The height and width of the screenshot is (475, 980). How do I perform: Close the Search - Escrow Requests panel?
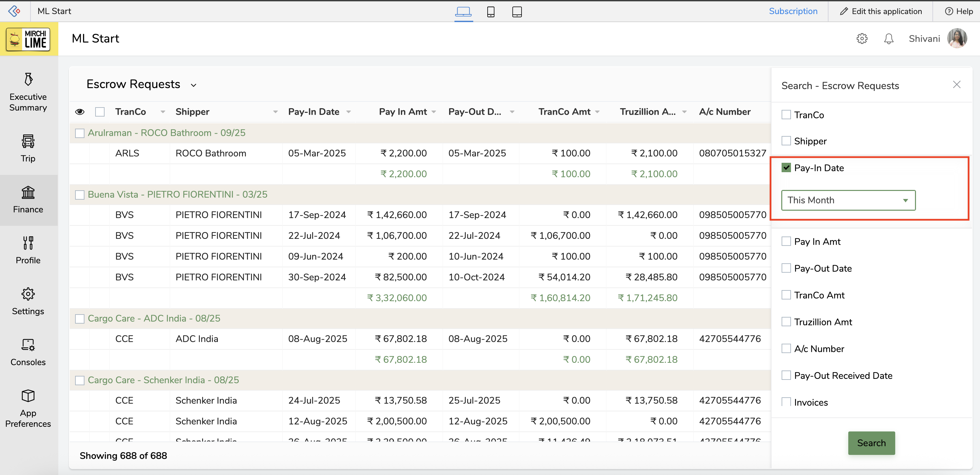[957, 85]
